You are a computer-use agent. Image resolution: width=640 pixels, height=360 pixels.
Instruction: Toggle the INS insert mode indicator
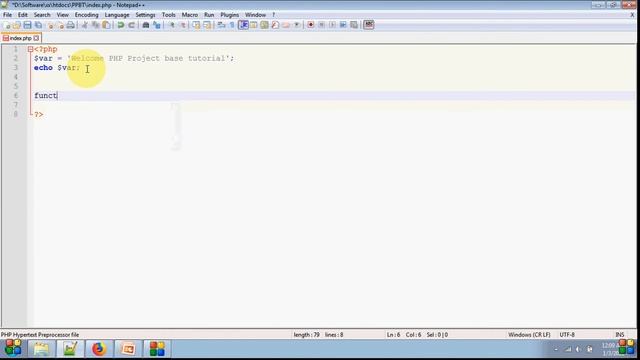pyautogui.click(x=620, y=335)
